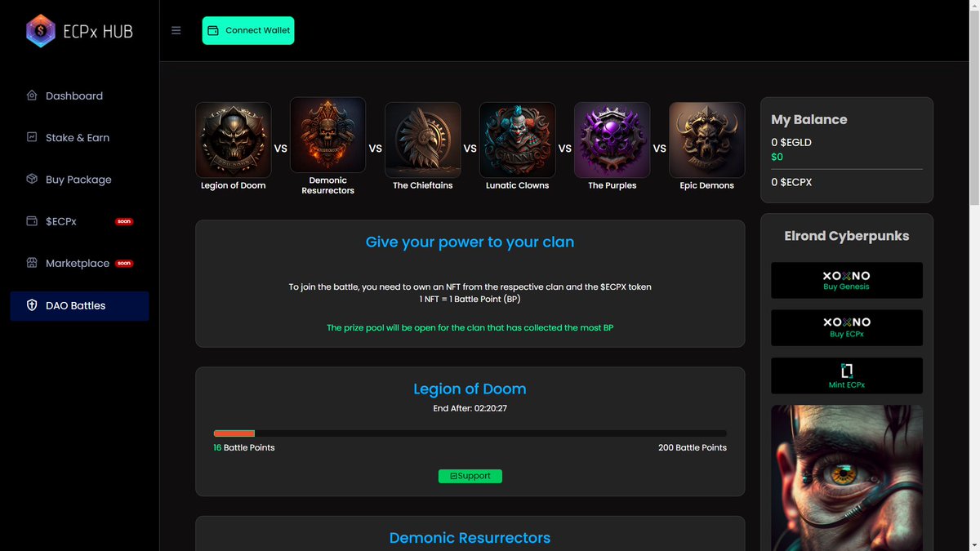Image resolution: width=980 pixels, height=551 pixels.
Task: Click the green prize pool notice text
Action: 470,327
